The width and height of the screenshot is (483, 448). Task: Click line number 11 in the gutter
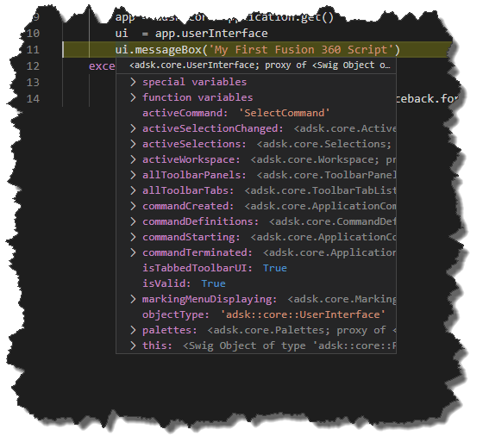[x=33, y=50]
